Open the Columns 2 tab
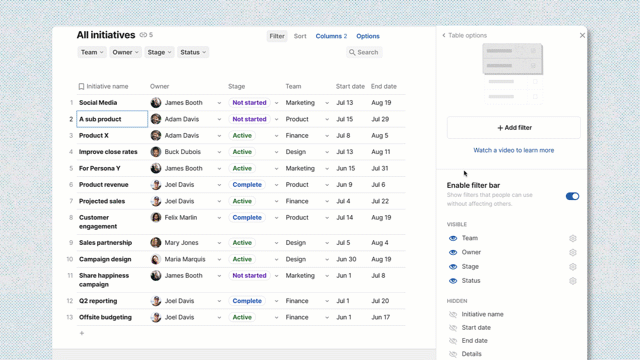This screenshot has width=640, height=360. tap(331, 36)
